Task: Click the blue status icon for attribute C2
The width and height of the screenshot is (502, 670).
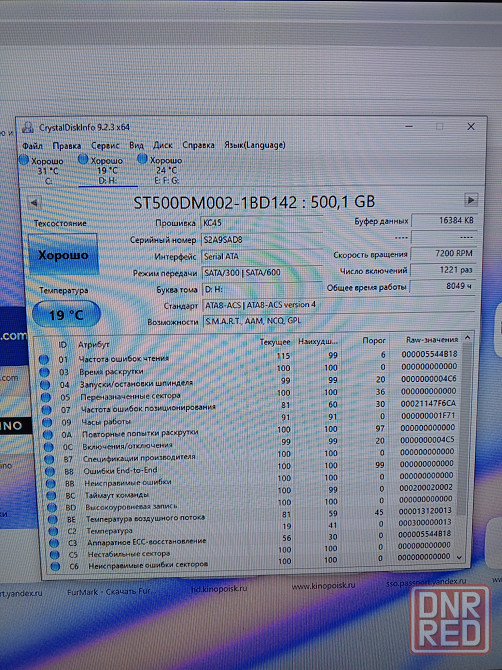Action: tap(53, 531)
